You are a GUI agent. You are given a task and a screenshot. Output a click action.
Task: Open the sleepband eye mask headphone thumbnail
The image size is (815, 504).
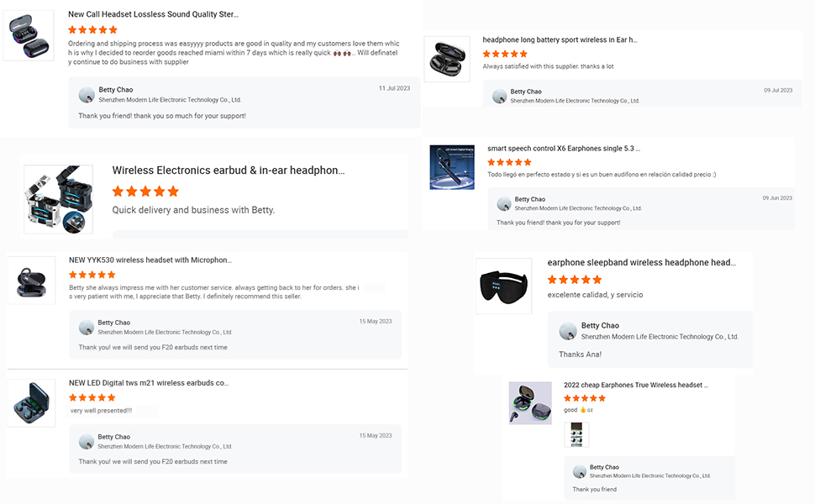tap(503, 286)
